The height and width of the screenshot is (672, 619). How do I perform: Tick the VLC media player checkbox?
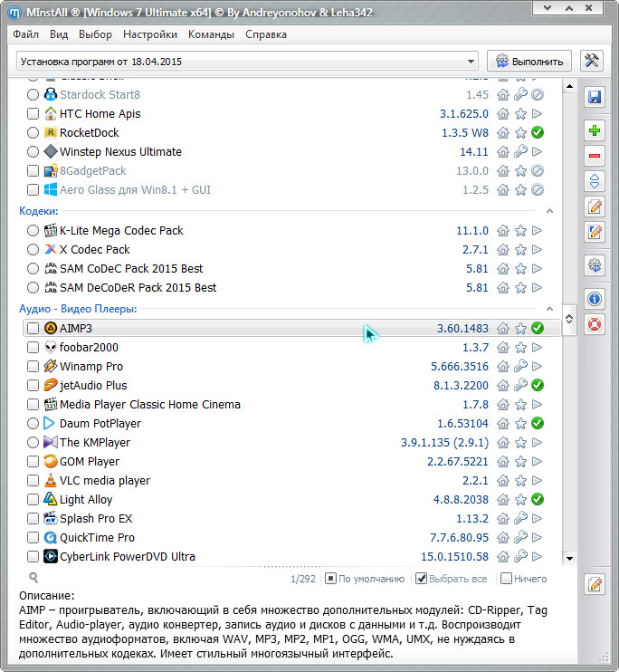[x=33, y=480]
